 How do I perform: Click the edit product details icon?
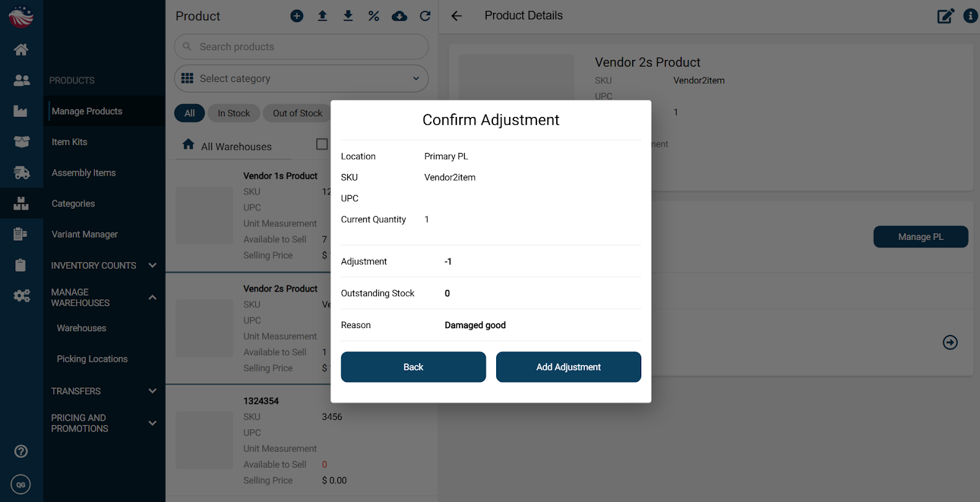[x=945, y=16]
